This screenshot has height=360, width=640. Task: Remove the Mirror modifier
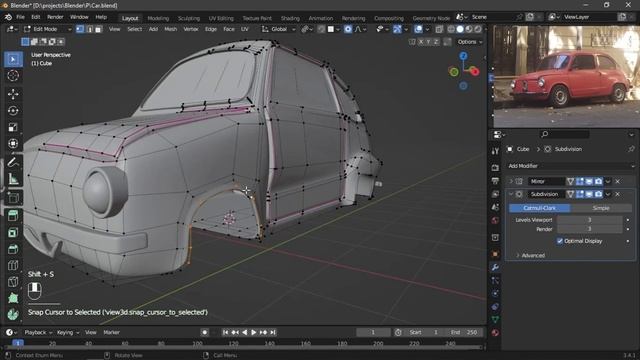[618, 181]
